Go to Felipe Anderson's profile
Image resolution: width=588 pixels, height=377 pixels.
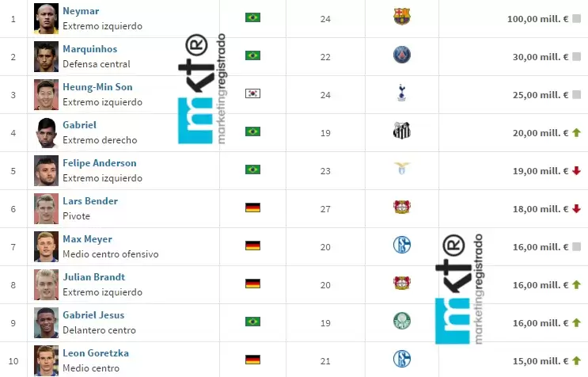pyautogui.click(x=100, y=163)
